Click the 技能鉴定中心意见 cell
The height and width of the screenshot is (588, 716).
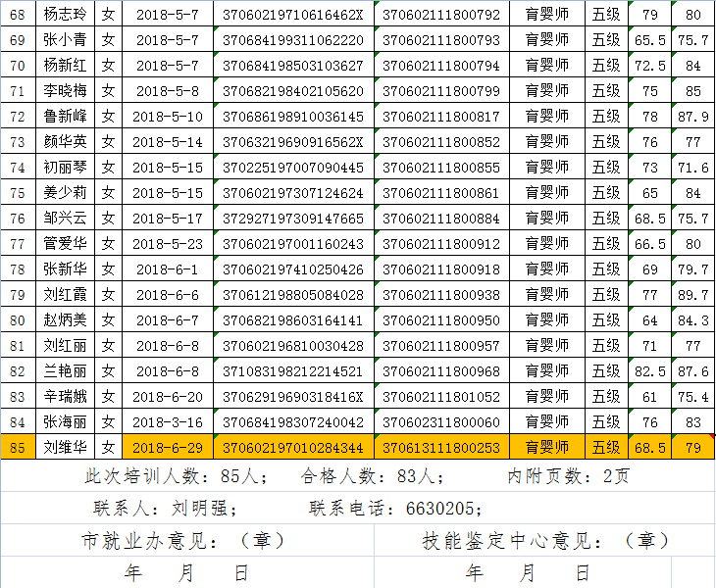tap(544, 540)
